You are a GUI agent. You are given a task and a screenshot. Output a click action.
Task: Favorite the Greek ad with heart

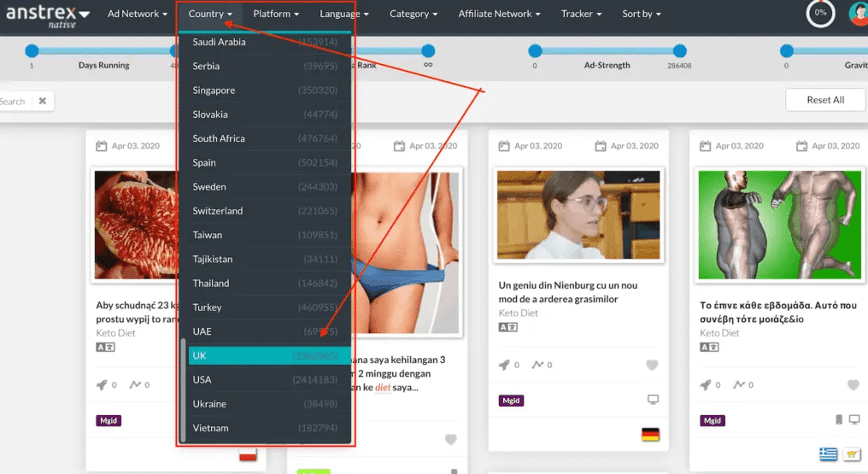pos(853,385)
